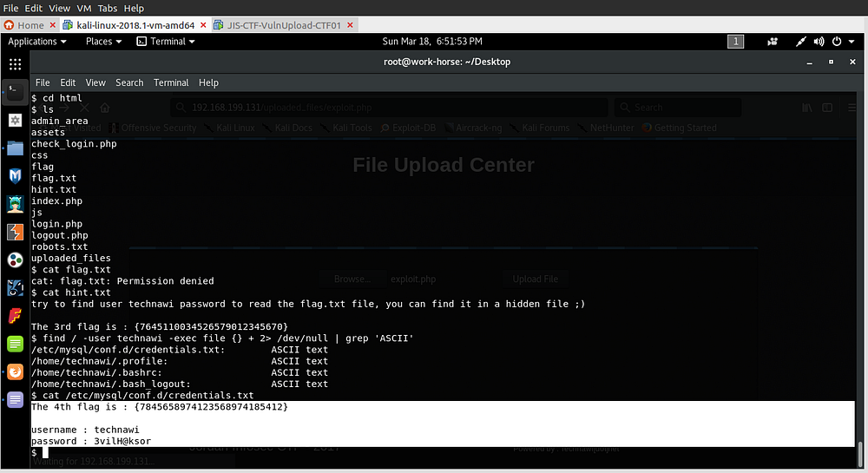This screenshot has height=473, width=868.
Task: Open the Search menu in the terminal window
Action: [129, 82]
